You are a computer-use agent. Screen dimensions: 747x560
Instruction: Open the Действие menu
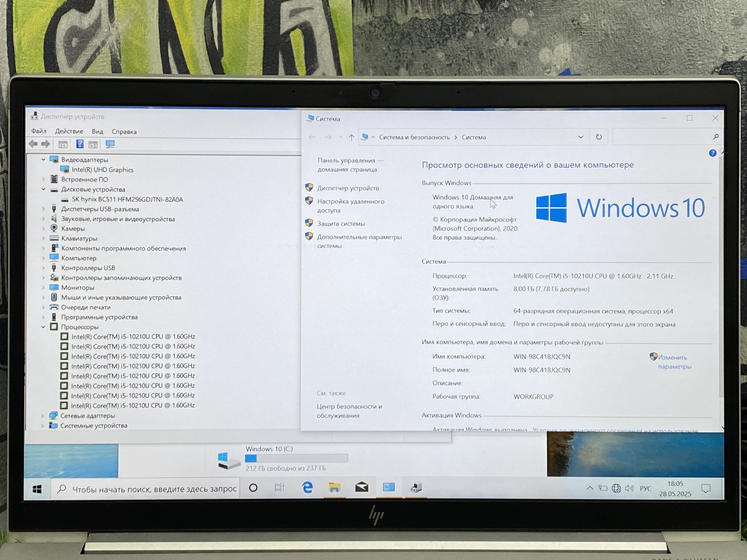(x=69, y=131)
